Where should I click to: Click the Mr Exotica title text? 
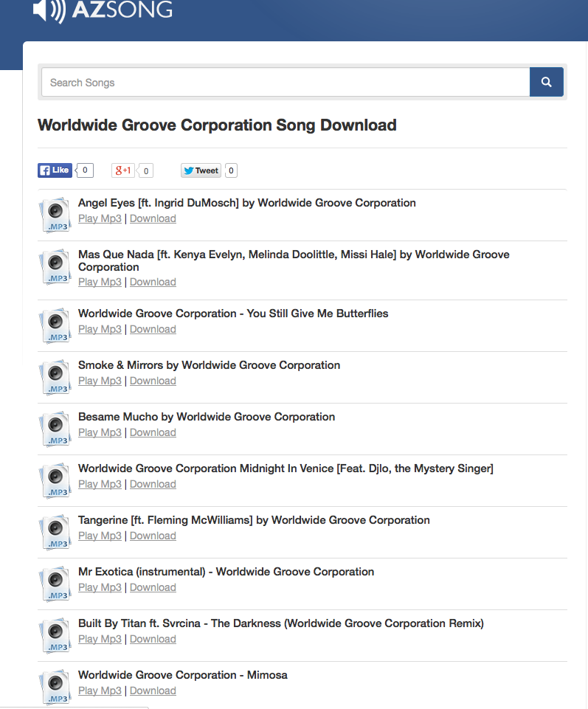click(226, 572)
